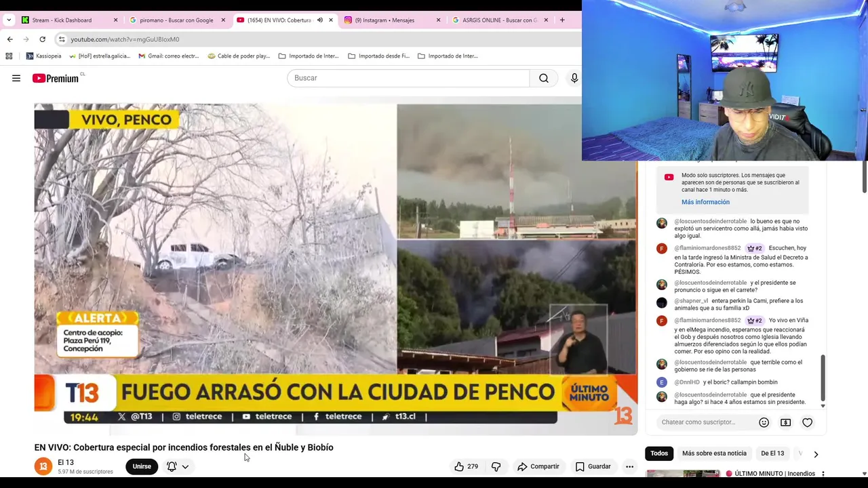Click username @shapner_vl in chat

click(691, 301)
